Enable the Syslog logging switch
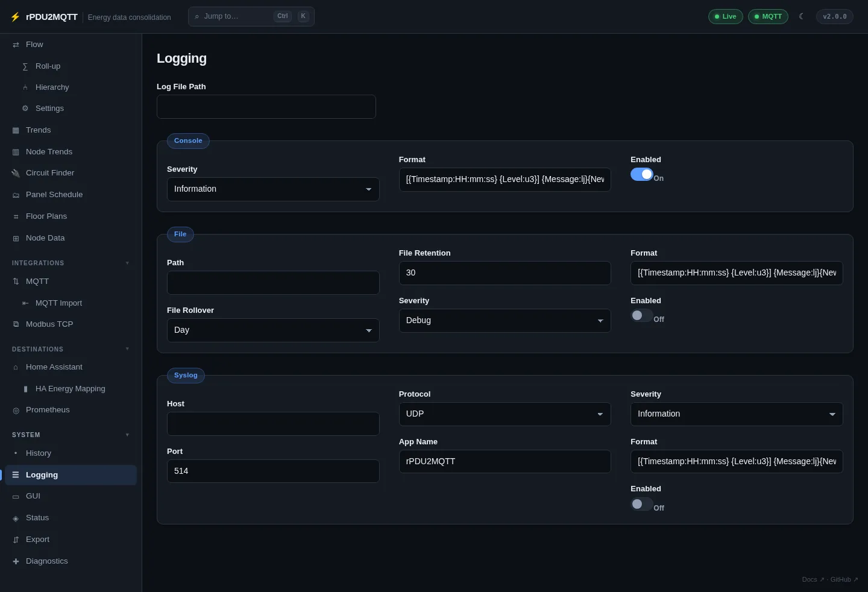Screen dimensions: 868x592 click(x=641, y=504)
